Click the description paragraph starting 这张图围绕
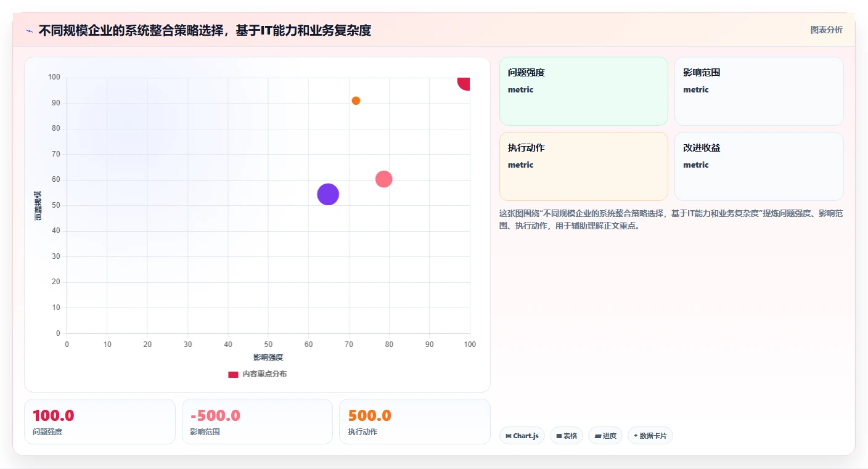 671,219
